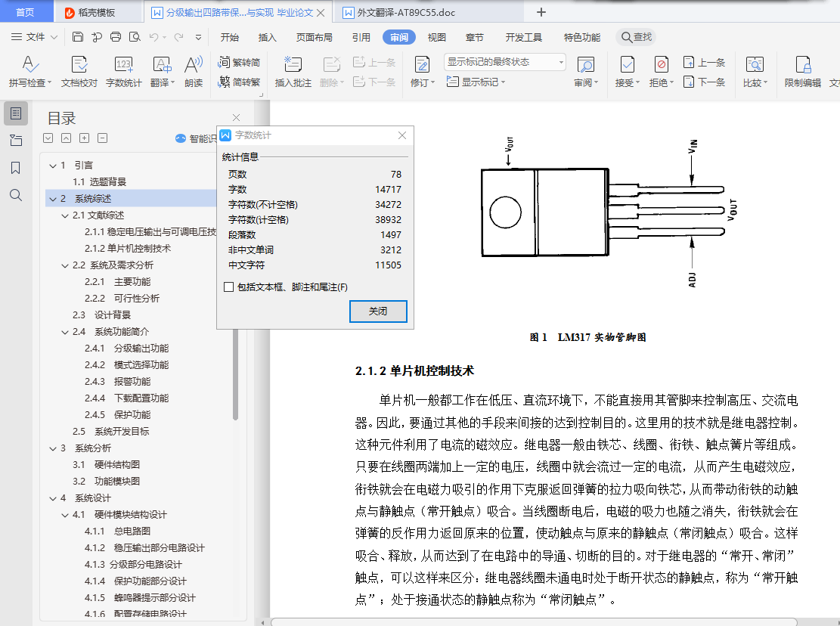
Task: Open the 审阅 review pane icon
Action: [x=585, y=65]
